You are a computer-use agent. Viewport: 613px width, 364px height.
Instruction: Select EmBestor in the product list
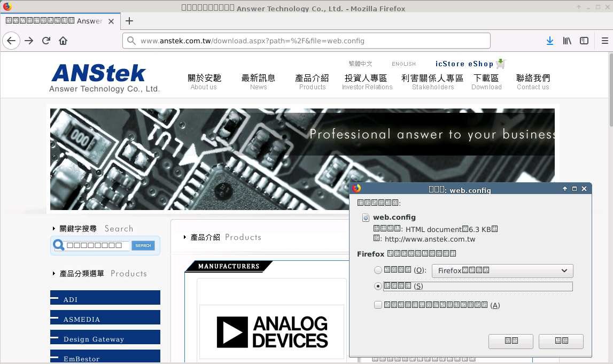(105, 356)
